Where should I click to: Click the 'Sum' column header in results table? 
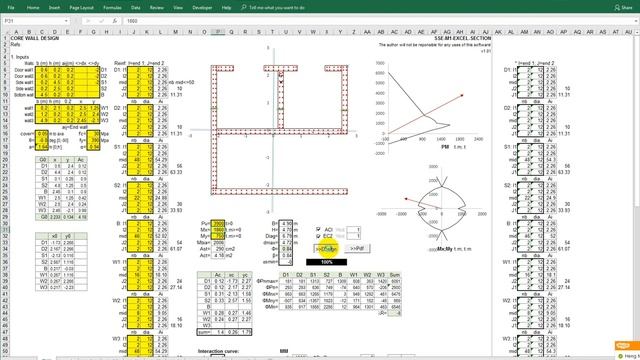394,275
